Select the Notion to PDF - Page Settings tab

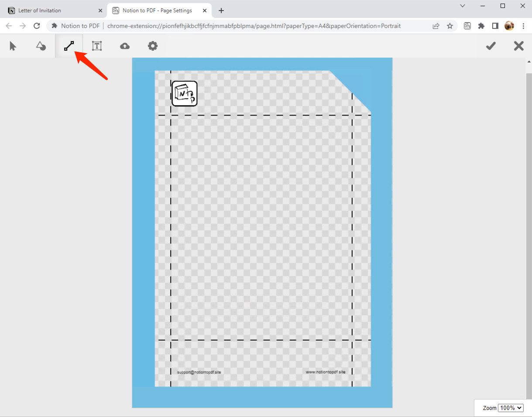[157, 10]
